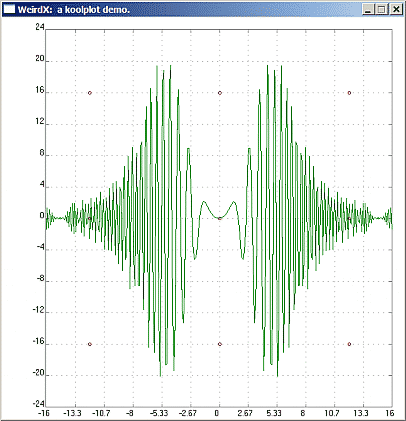Image resolution: width=406 pixels, height=421 pixels.
Task: Click the x-axis label "-10.7"
Action: [101, 413]
